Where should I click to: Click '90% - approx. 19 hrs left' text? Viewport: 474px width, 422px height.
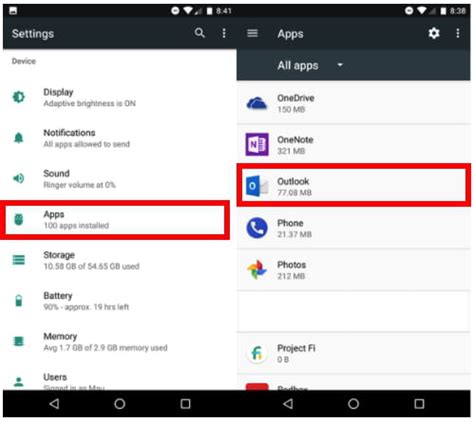pos(86,307)
